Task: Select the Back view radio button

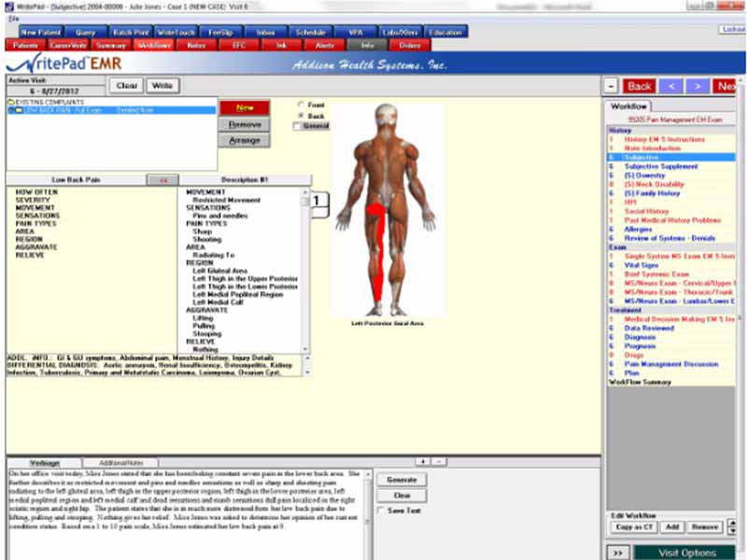Action: tap(301, 115)
